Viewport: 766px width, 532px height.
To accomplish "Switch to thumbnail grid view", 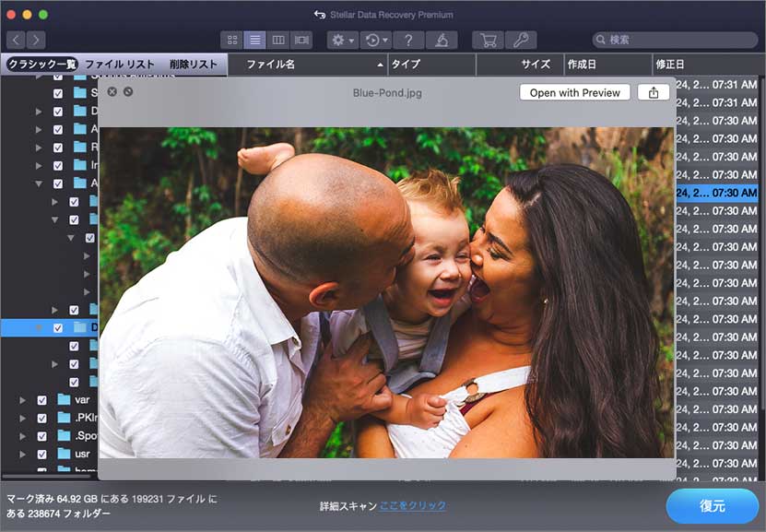I will click(x=232, y=41).
